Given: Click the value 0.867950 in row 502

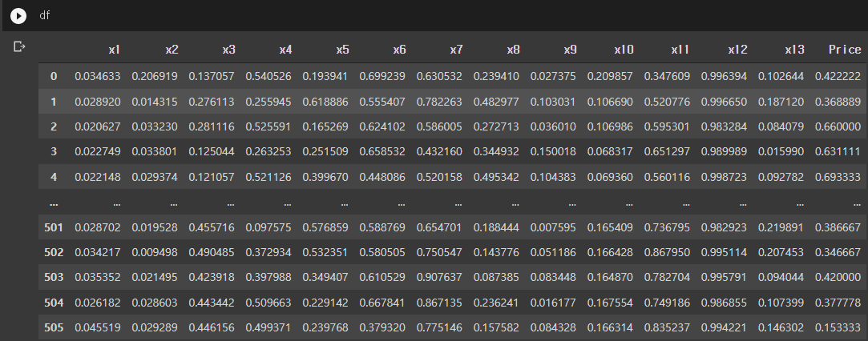Looking at the screenshot, I should 667,252.
